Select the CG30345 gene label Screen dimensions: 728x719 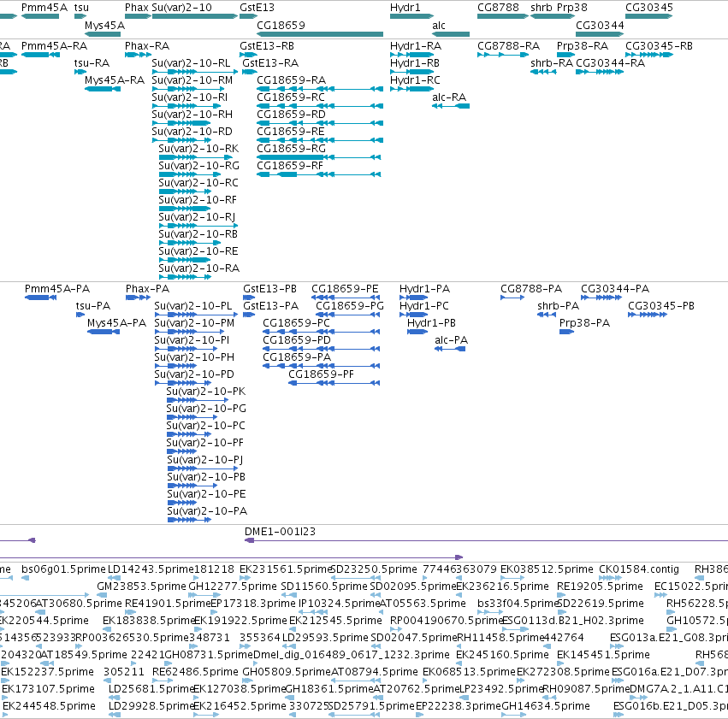click(x=649, y=8)
